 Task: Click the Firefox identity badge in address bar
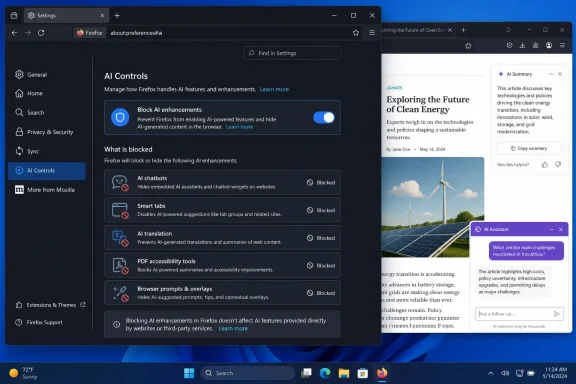[x=90, y=33]
